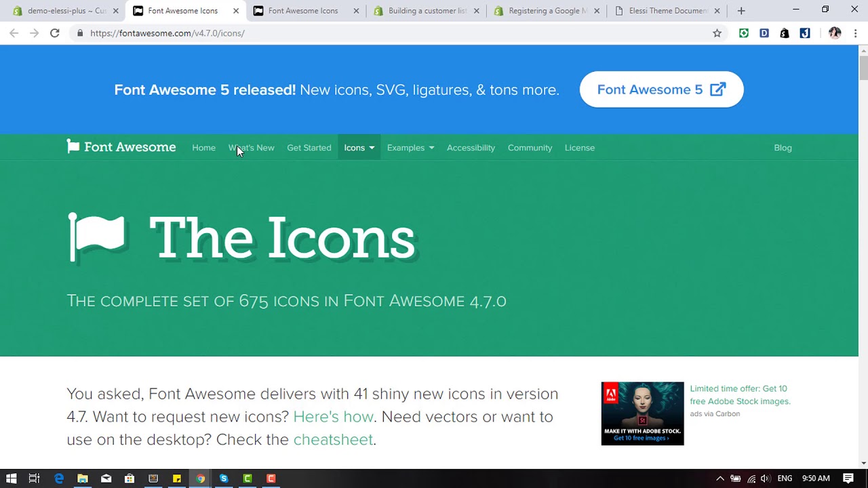Open volume control in system tray
This screenshot has height=488, width=868.
(x=766, y=479)
